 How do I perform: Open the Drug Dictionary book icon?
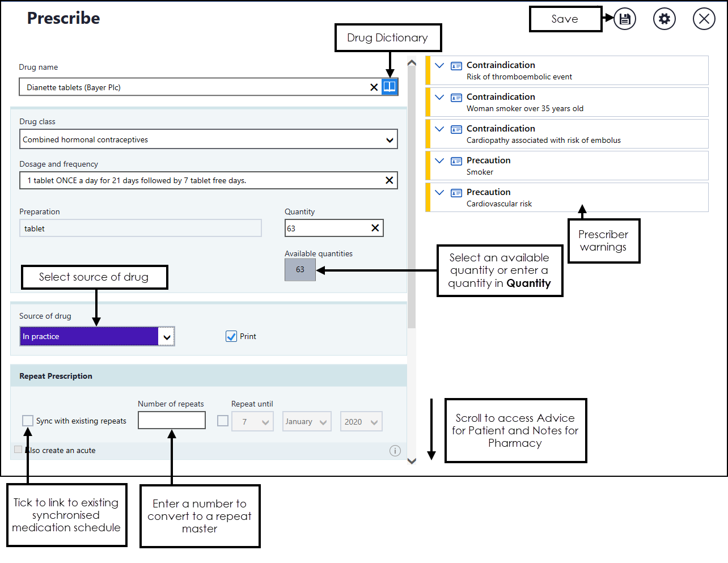tap(390, 87)
